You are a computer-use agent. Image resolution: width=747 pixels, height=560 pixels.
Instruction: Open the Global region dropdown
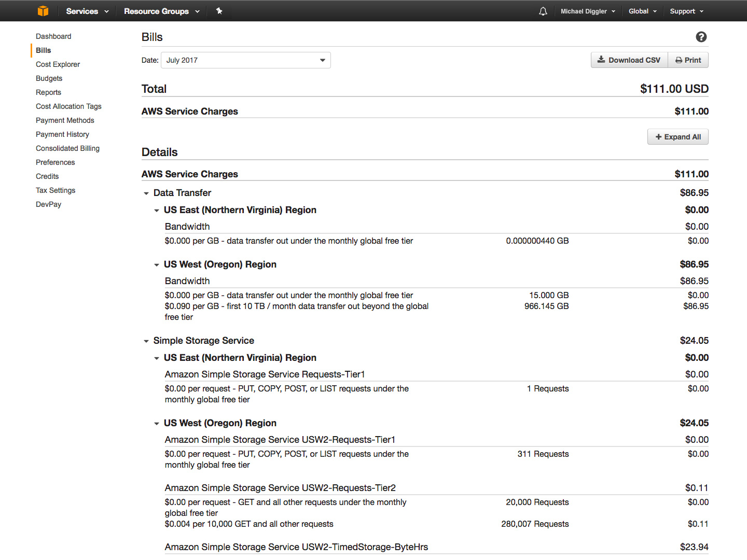[643, 11]
